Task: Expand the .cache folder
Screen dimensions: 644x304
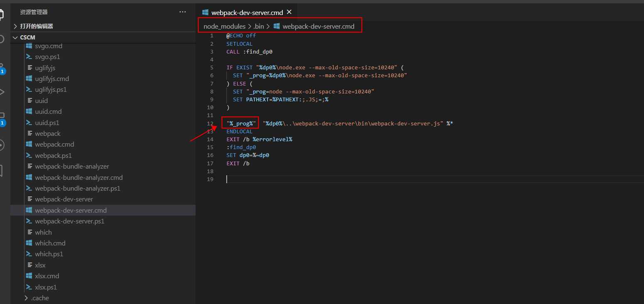Action: [x=103, y=298]
